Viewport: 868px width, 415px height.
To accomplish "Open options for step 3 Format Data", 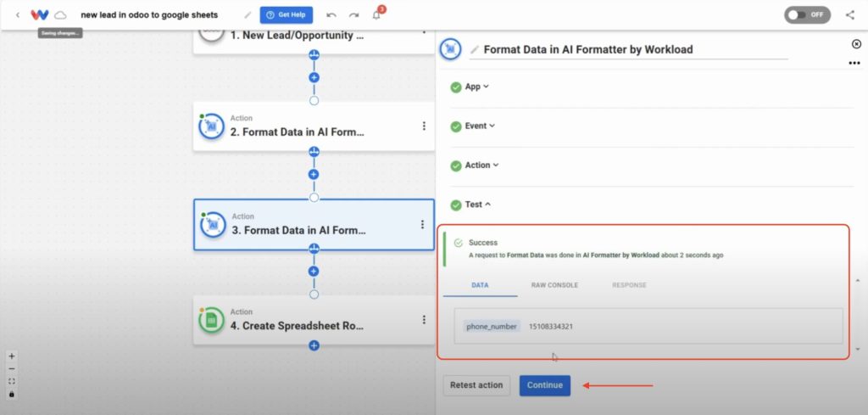I will (422, 224).
